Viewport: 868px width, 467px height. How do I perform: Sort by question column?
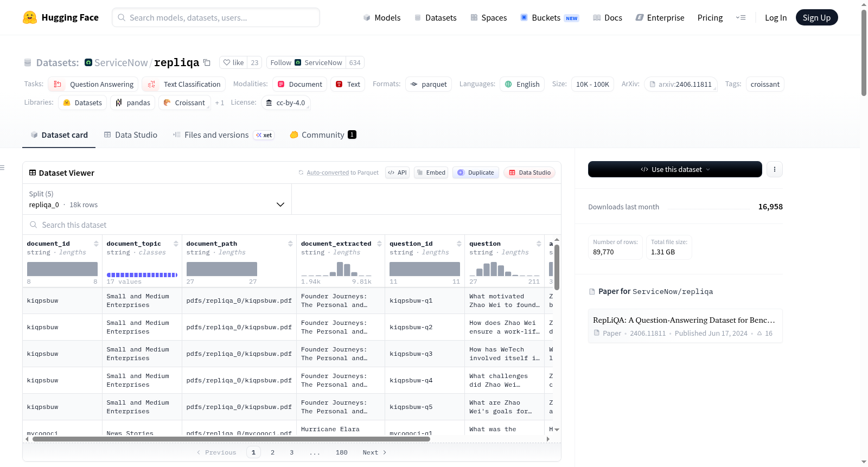pyautogui.click(x=539, y=244)
